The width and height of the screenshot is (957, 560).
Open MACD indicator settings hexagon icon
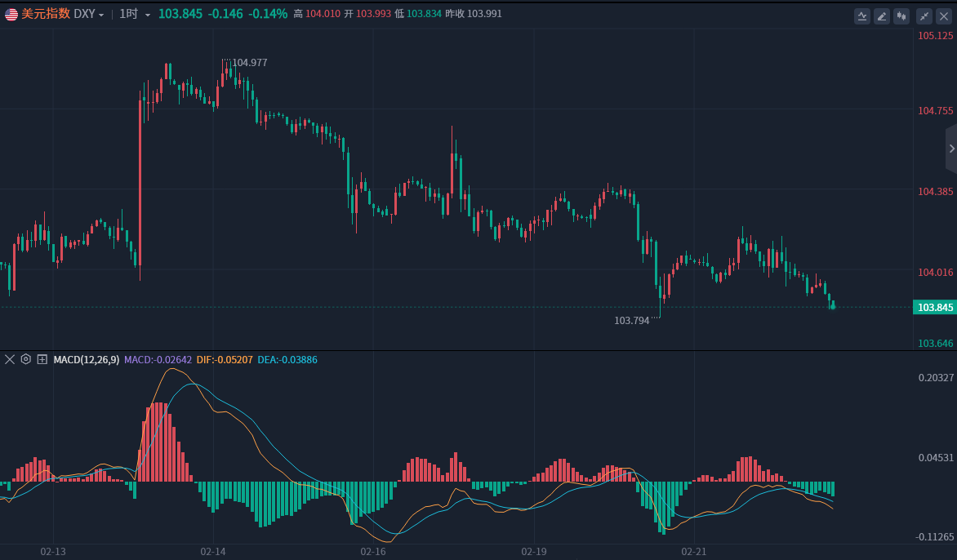coord(25,359)
